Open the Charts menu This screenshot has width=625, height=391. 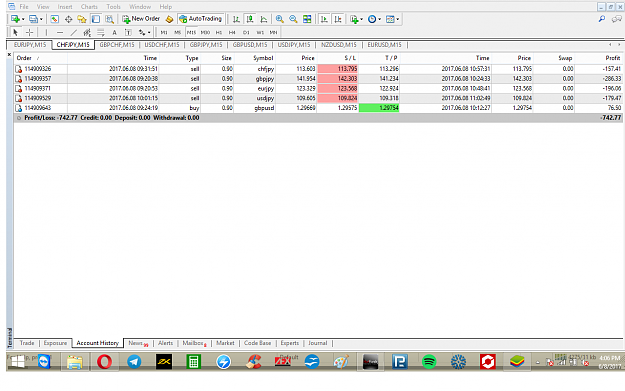[89, 7]
